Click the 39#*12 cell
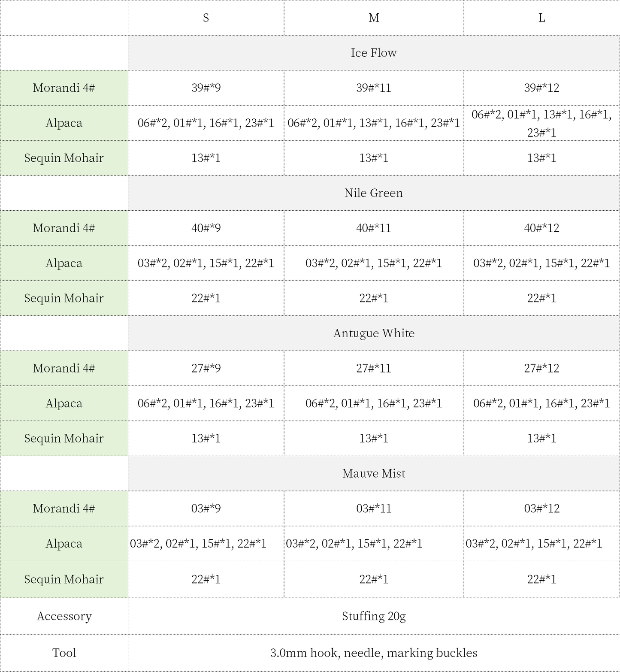 (x=541, y=88)
